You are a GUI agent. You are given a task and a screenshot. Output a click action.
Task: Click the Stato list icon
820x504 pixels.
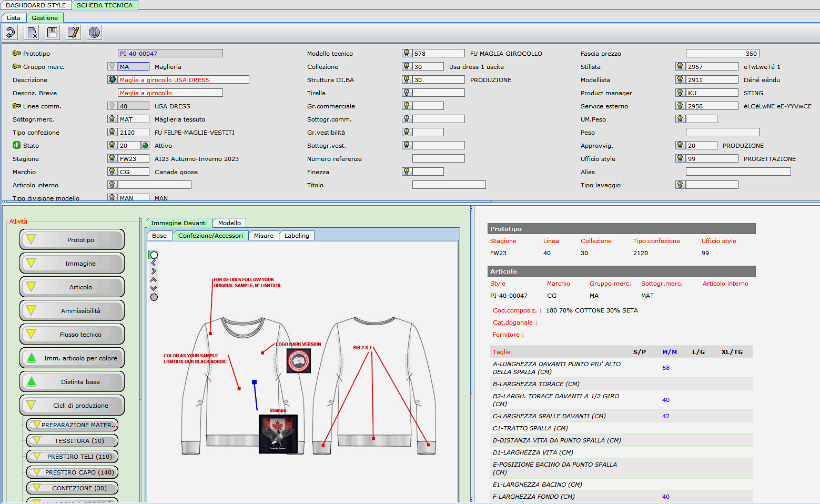click(x=17, y=145)
